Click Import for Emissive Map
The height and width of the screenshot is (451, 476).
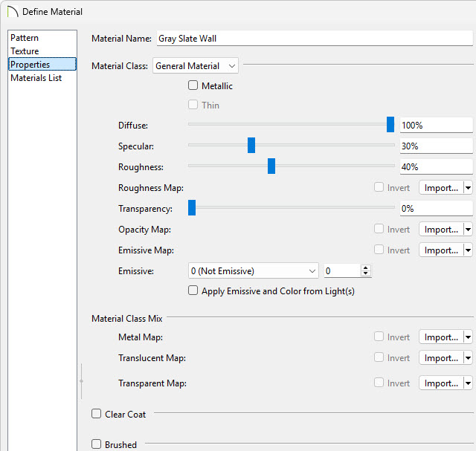coord(441,250)
